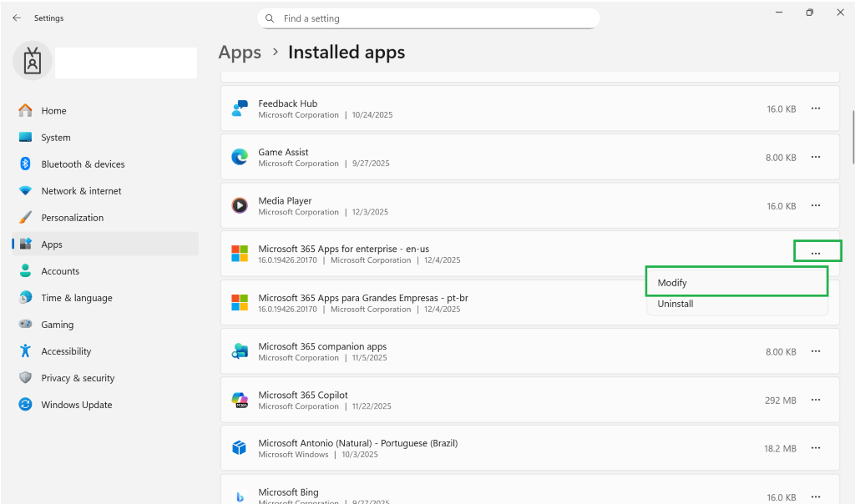Click the back arrow in Settings
This screenshot has height=504, width=855.
(17, 18)
